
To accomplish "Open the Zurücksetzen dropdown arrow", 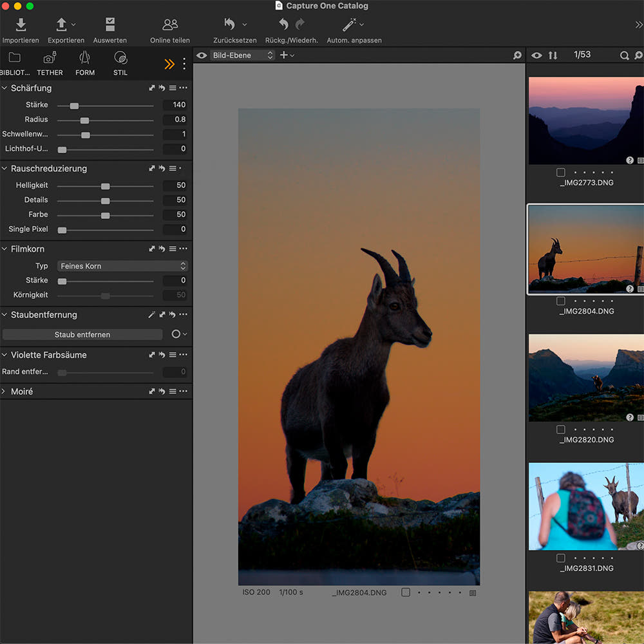I will point(245,24).
